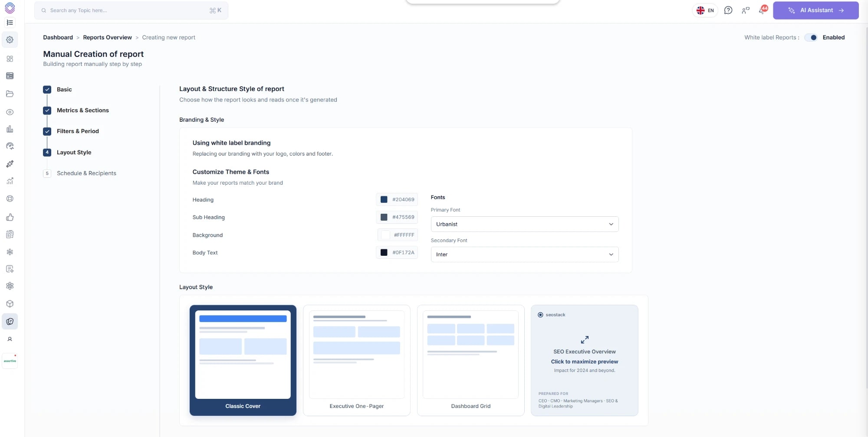Open the growth line chart icon in sidebar
This screenshot has width=868, height=437.
pyautogui.click(x=10, y=181)
